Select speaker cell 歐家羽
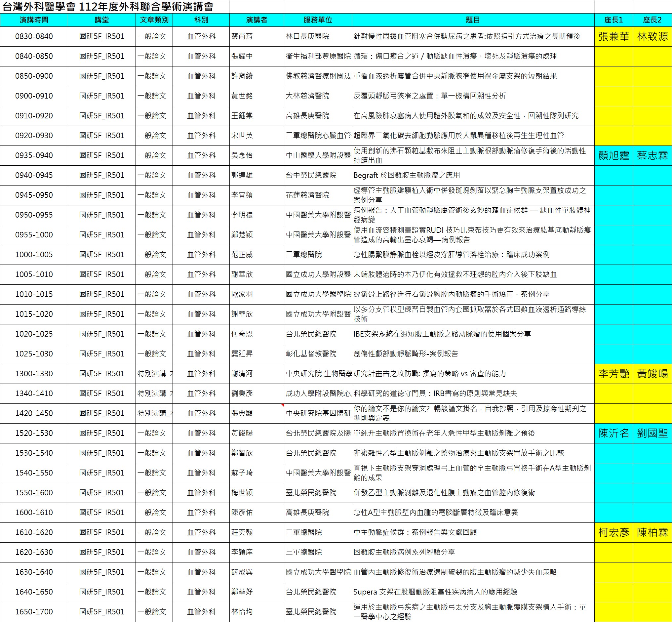The width and height of the screenshot is (672, 622). click(x=257, y=294)
